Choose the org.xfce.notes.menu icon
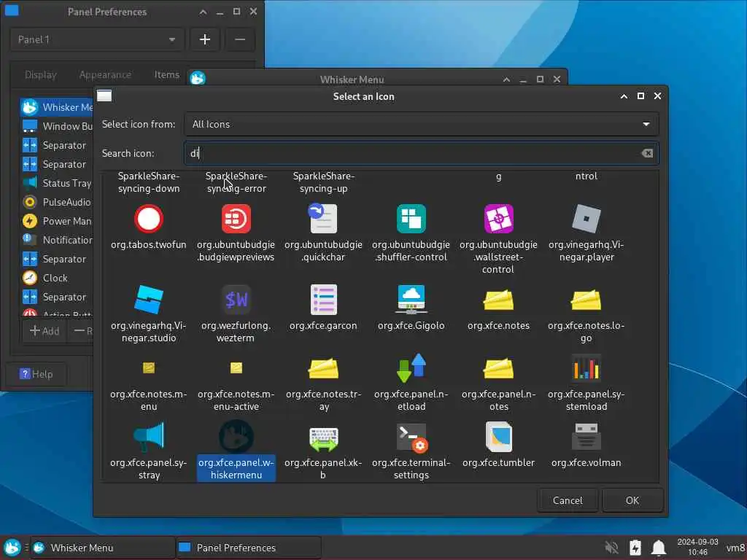 click(x=149, y=368)
